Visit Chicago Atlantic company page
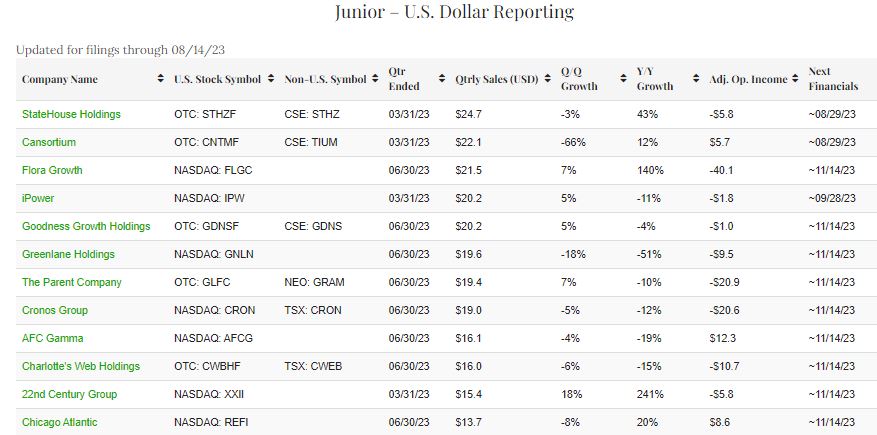Viewport: 877px width, 435px height. point(60,423)
